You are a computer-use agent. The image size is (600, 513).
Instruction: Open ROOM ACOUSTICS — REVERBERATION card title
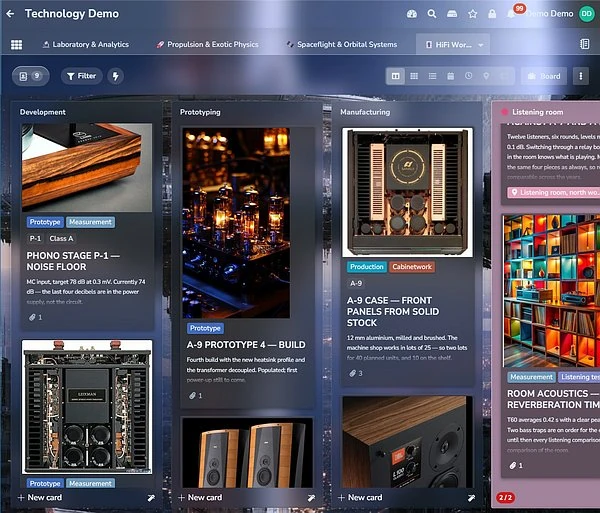(553, 399)
